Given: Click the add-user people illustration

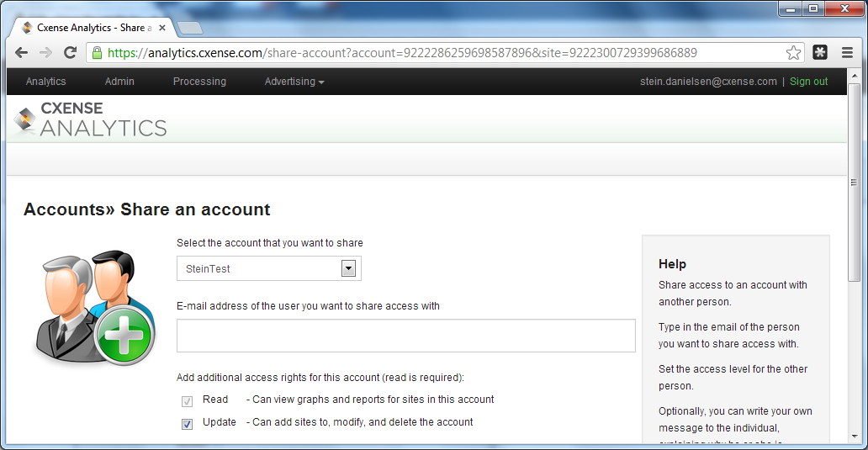Looking at the screenshot, I should pyautogui.click(x=96, y=308).
